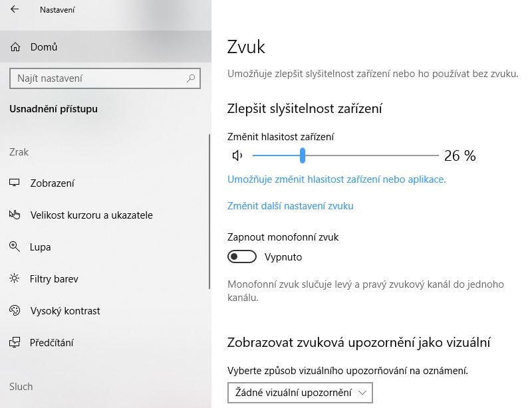Screen dimensions: 532x408
Task: Click the device volume slider handle
Action: pyautogui.click(x=303, y=155)
